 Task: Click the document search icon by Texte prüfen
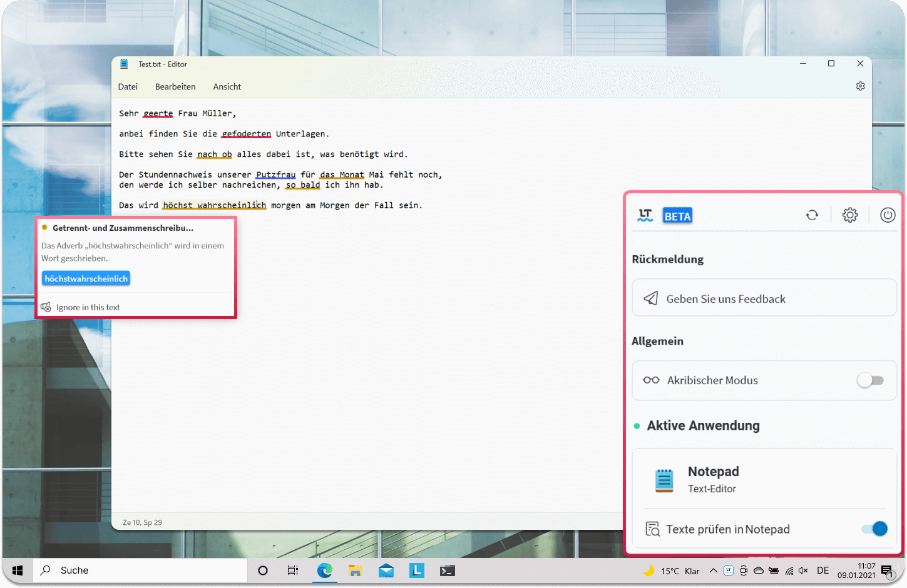click(x=652, y=529)
